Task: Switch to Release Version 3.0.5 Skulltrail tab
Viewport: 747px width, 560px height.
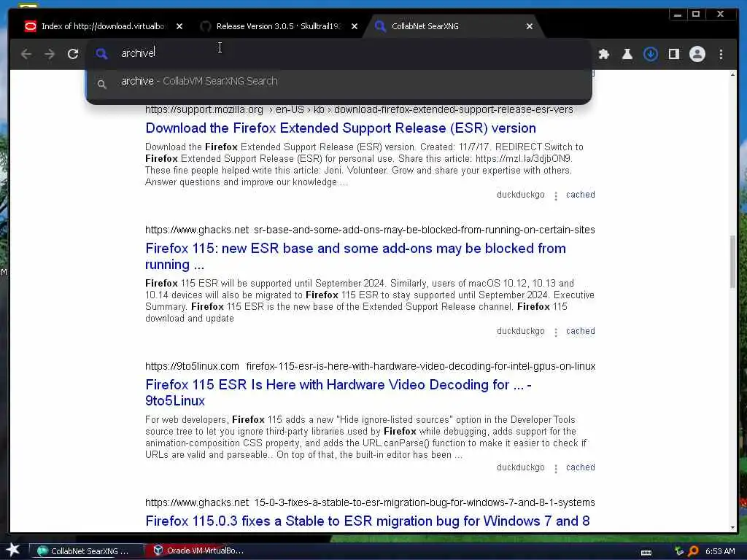Action: (278, 26)
